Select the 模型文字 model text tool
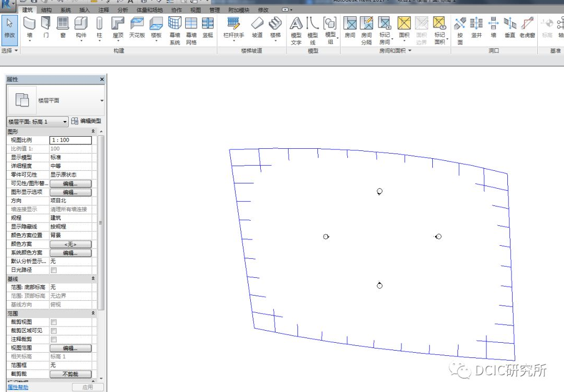564x392 pixels. click(x=296, y=31)
